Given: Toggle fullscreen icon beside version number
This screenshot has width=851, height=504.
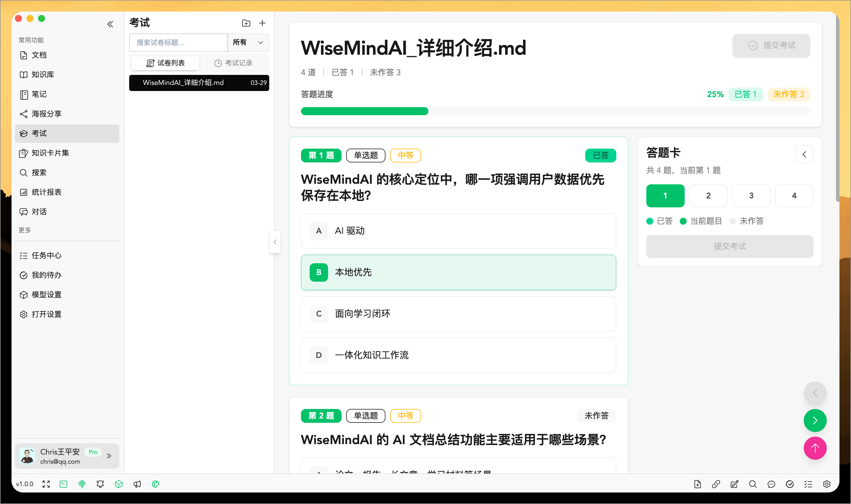Looking at the screenshot, I should [46, 484].
